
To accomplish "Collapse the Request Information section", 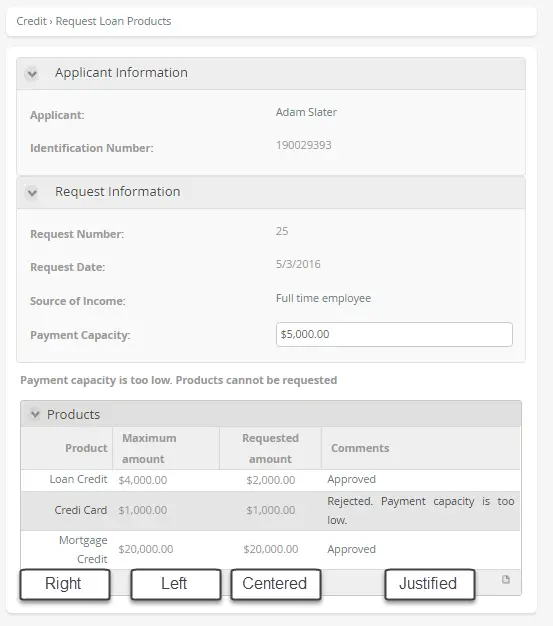I will click(x=32, y=193).
